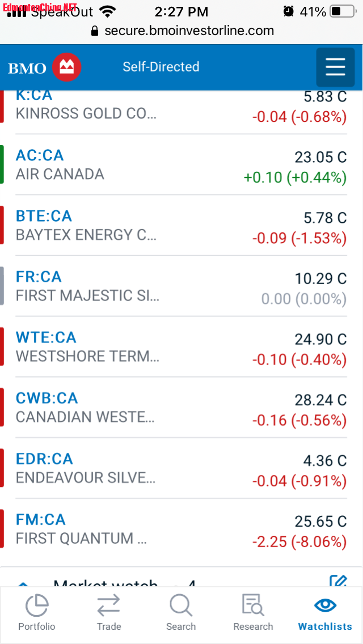363x644 pixels.
Task: Collapse the Market watch section chevron
Action: pyautogui.click(x=23, y=584)
